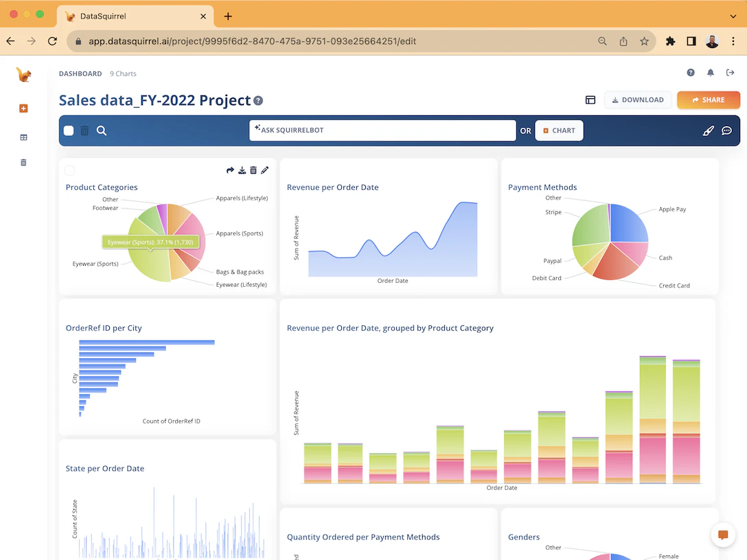The image size is (747, 560).
Task: Click the "Bags & Bag packs" pie label
Action: pos(240,272)
